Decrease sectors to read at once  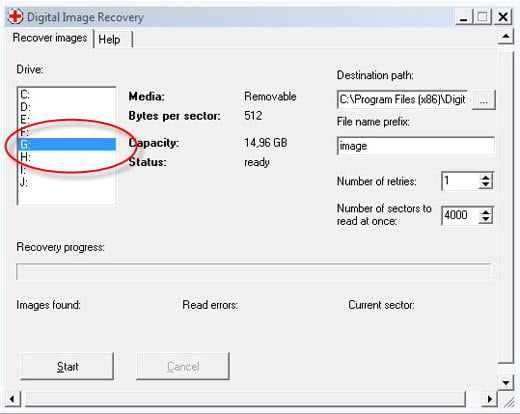tap(486, 220)
